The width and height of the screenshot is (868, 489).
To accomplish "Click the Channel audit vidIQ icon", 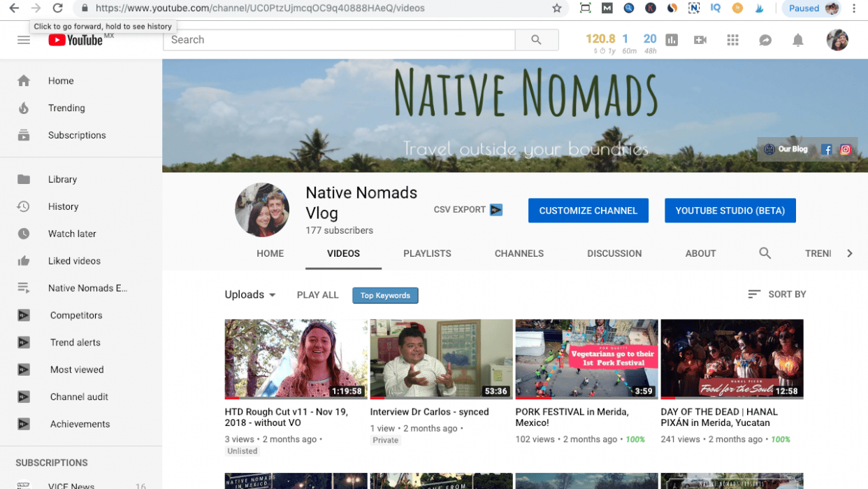I will [24, 397].
